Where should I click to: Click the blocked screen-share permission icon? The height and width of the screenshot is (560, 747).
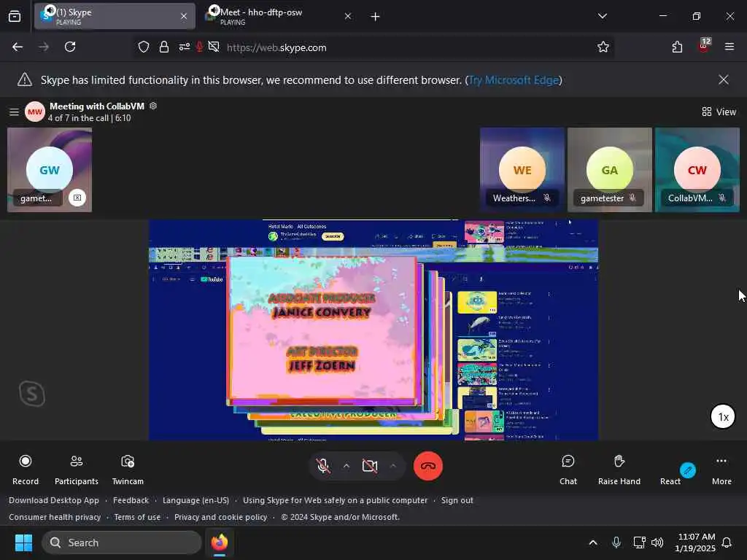pyautogui.click(x=214, y=47)
